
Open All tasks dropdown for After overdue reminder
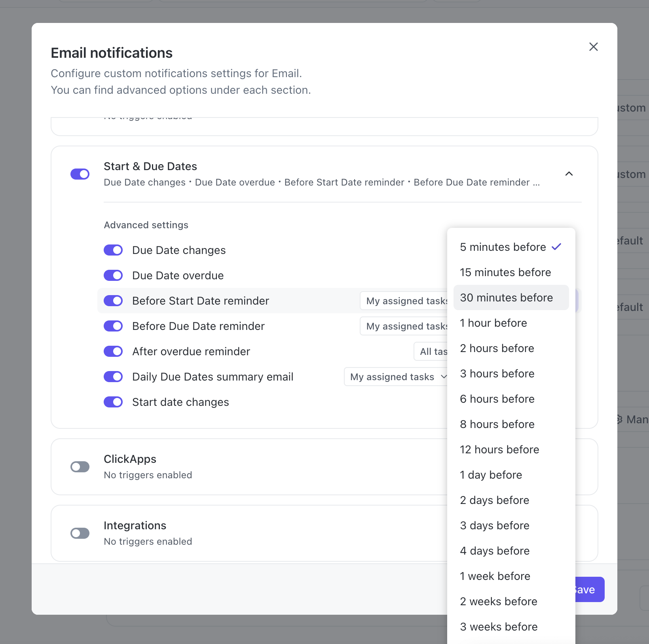(431, 351)
